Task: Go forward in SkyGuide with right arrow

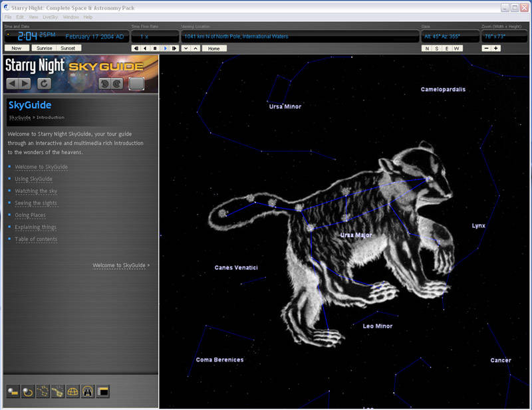Action: (25, 84)
